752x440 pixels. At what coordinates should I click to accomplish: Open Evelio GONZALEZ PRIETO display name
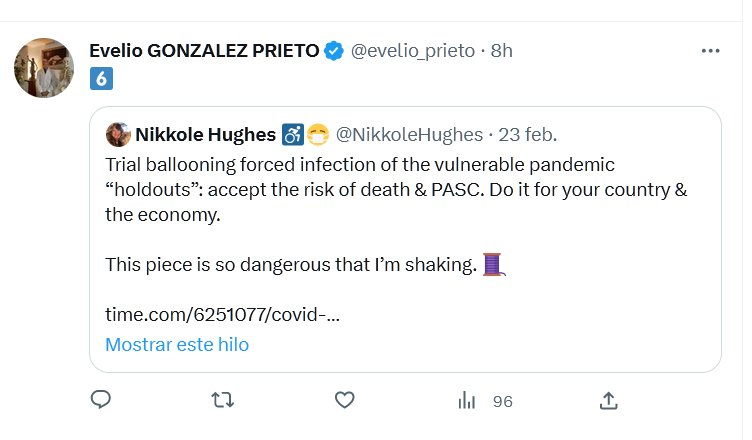pos(204,51)
